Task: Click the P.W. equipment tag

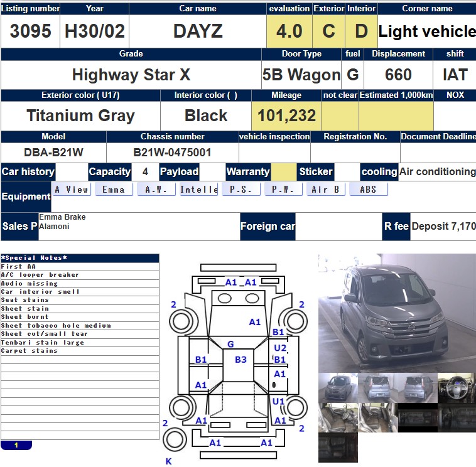Action: coord(283,190)
